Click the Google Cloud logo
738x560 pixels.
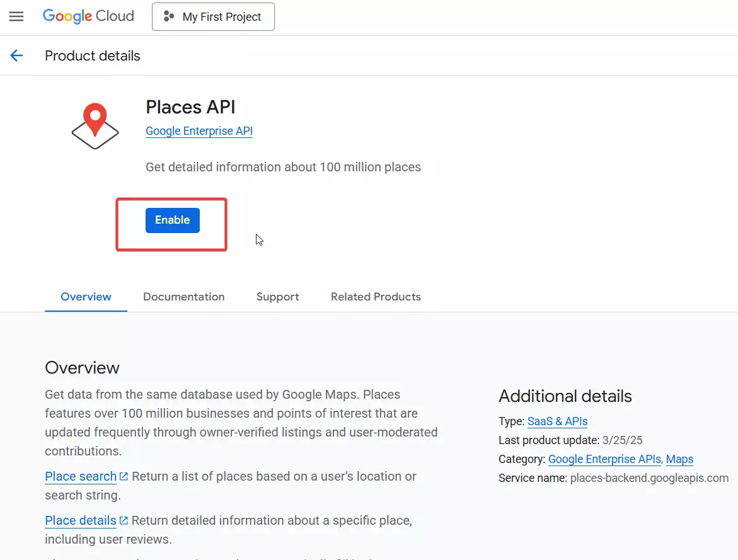[x=88, y=16]
